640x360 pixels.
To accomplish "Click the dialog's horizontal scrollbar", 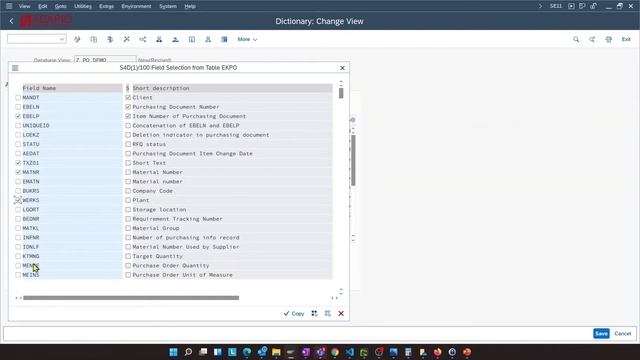I will coord(131,298).
